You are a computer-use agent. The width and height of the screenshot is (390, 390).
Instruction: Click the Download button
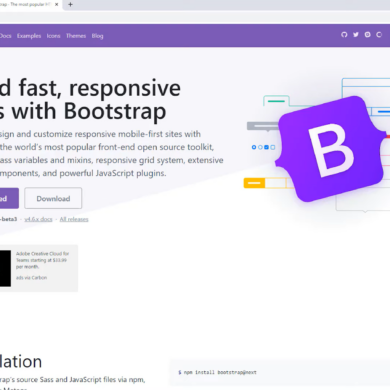[x=53, y=198]
